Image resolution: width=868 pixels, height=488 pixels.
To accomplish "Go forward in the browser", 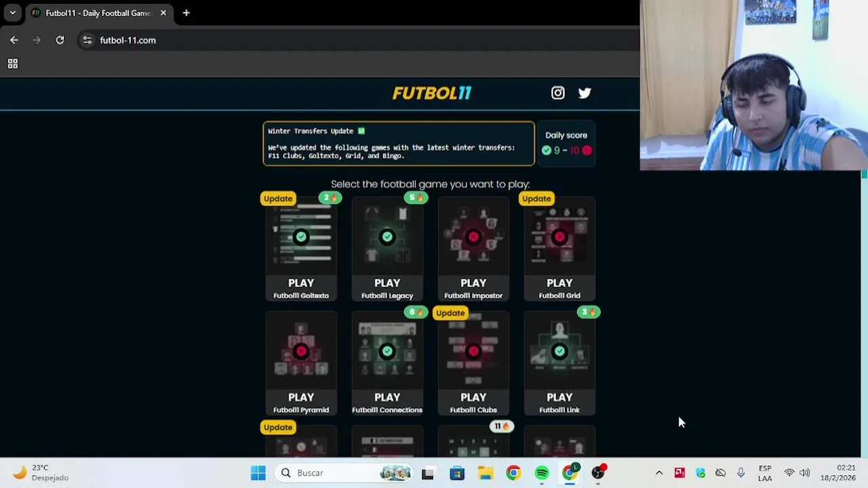I will (x=37, y=40).
